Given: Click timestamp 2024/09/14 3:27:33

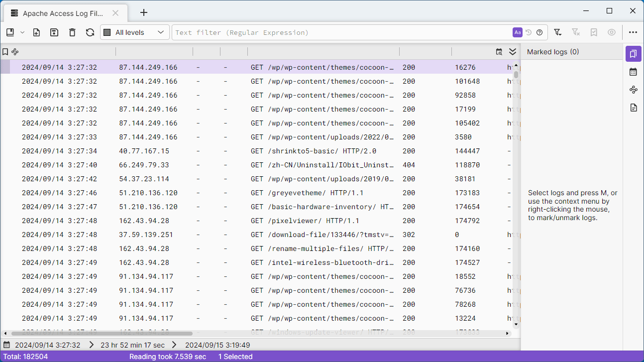Looking at the screenshot, I should (59, 137).
